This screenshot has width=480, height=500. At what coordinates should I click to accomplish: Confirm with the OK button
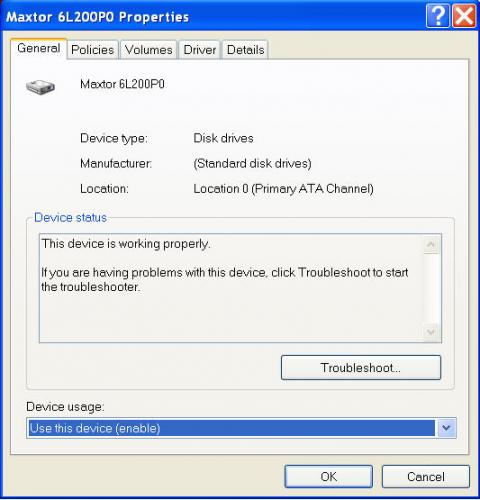tap(329, 477)
